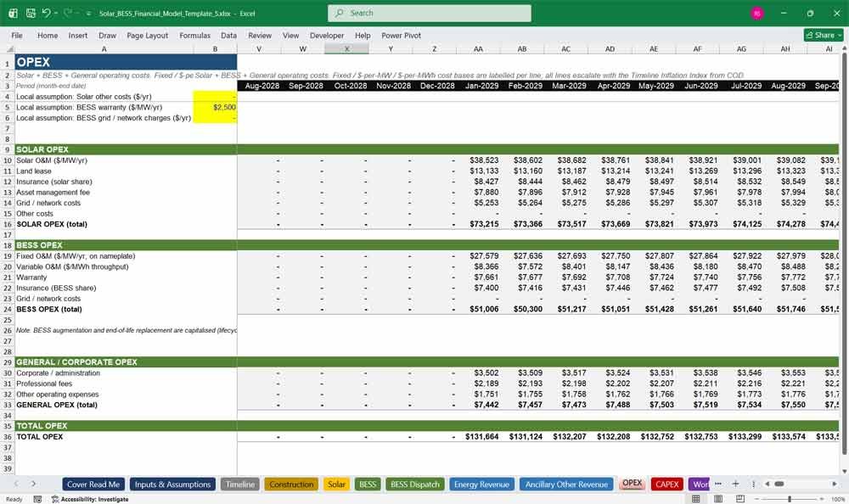Open the Developer ribbon tab
Screen dimensions: 849x504
pos(327,35)
